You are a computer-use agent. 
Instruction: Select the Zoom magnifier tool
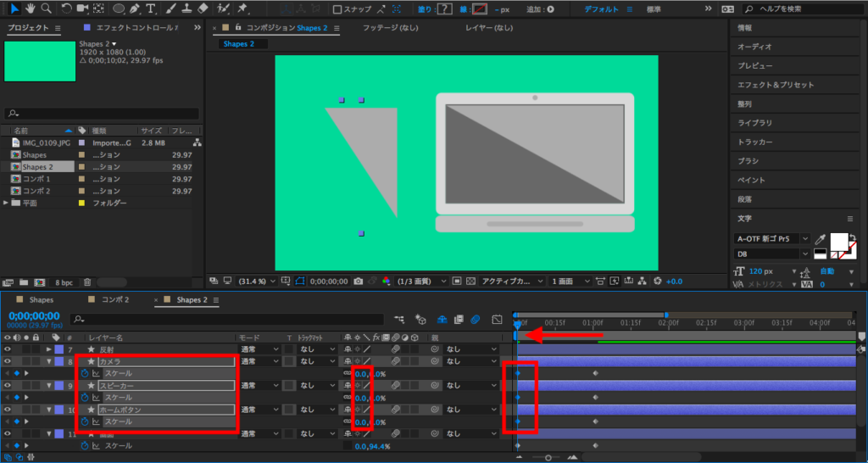pos(45,8)
